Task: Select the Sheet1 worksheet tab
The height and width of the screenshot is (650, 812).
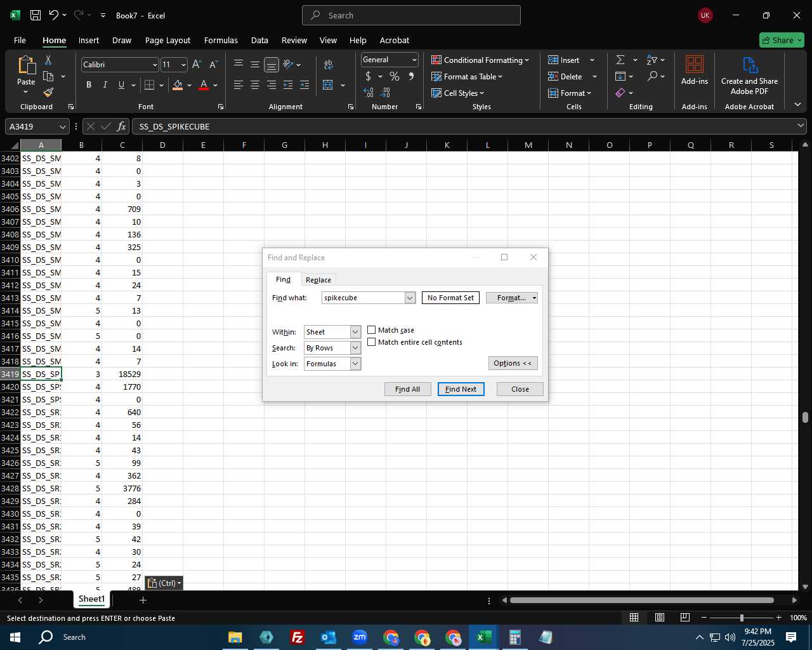Action: [91, 599]
